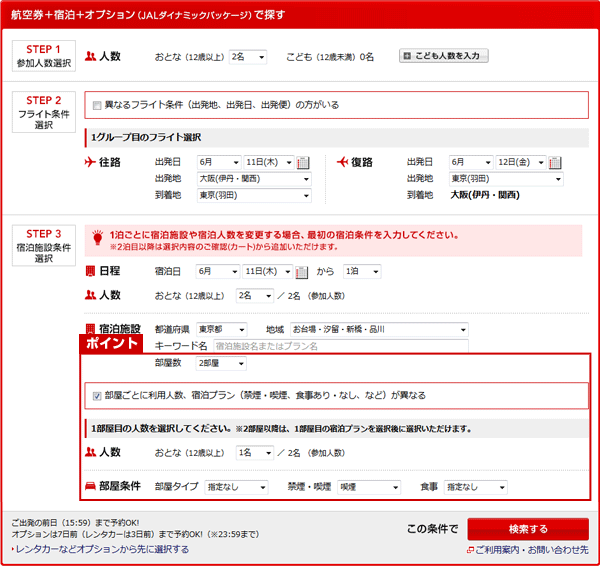Click the return airplane icon next to 復路
The height and width of the screenshot is (566, 600).
pos(343,162)
